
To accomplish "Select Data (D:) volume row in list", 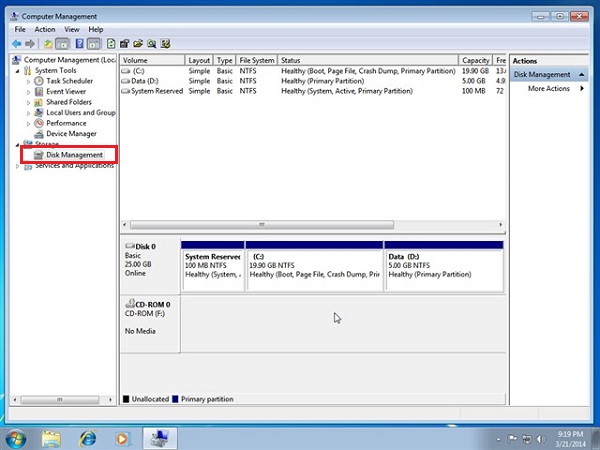I will [313, 81].
